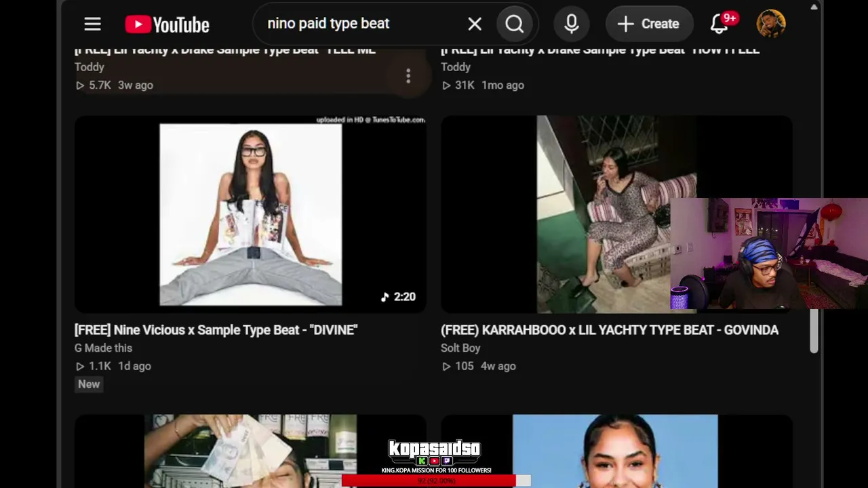Viewport: 868px width, 488px height.
Task: Start voice search with microphone icon
Action: point(572,24)
